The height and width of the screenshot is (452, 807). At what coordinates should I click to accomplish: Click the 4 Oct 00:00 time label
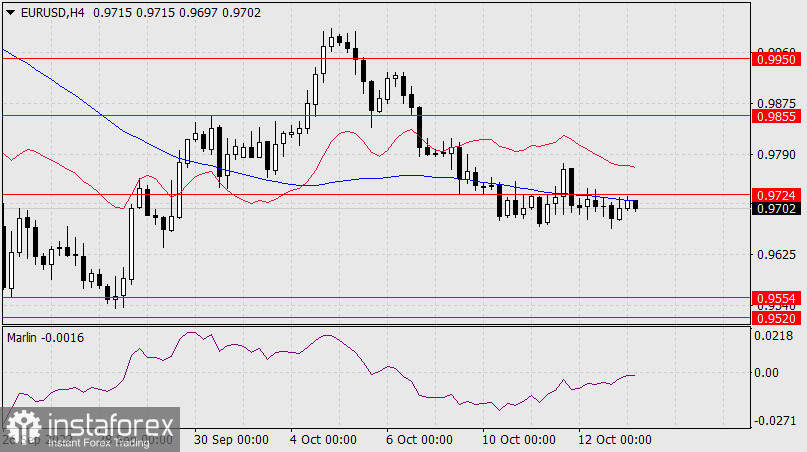point(322,440)
